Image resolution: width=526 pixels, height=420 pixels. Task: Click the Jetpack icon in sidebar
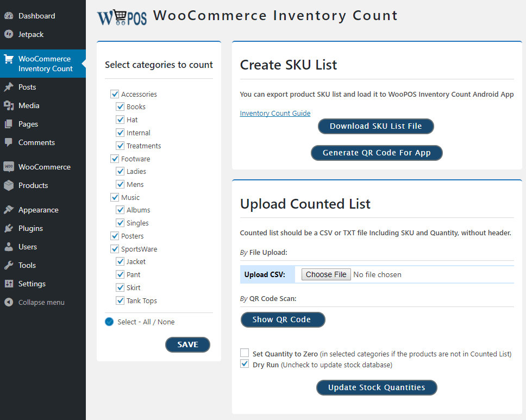pyautogui.click(x=9, y=34)
